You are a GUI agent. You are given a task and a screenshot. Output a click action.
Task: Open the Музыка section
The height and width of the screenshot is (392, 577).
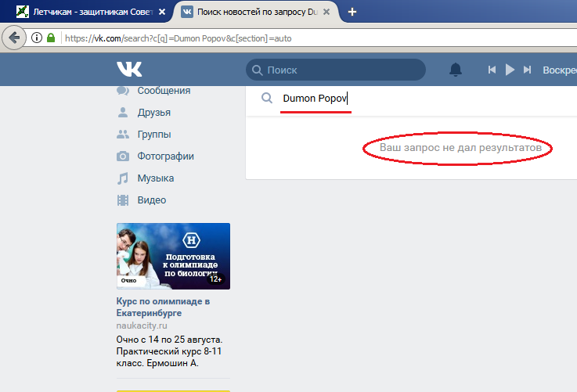click(x=155, y=178)
